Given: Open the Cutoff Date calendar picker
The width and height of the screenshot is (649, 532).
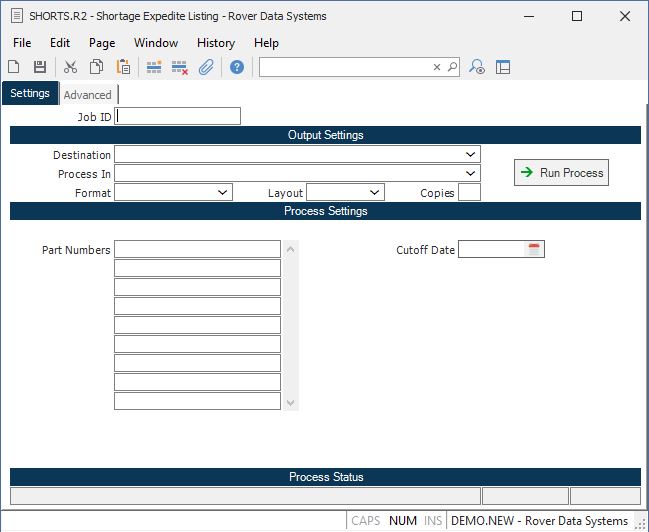Looking at the screenshot, I should coord(535,250).
